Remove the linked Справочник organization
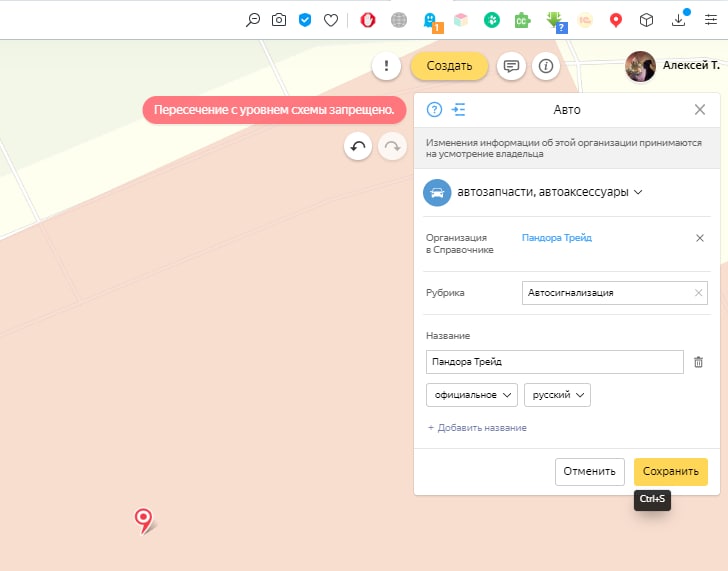This screenshot has width=728, height=571. 700,238
